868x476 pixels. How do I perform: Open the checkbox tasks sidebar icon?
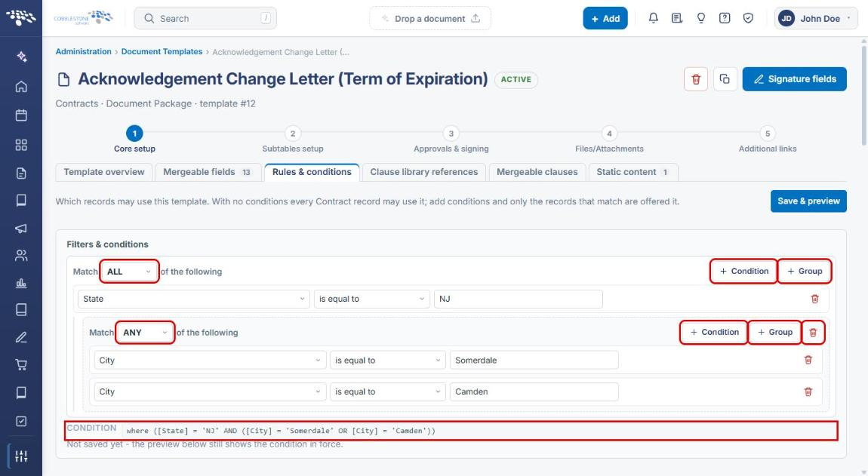click(21, 421)
